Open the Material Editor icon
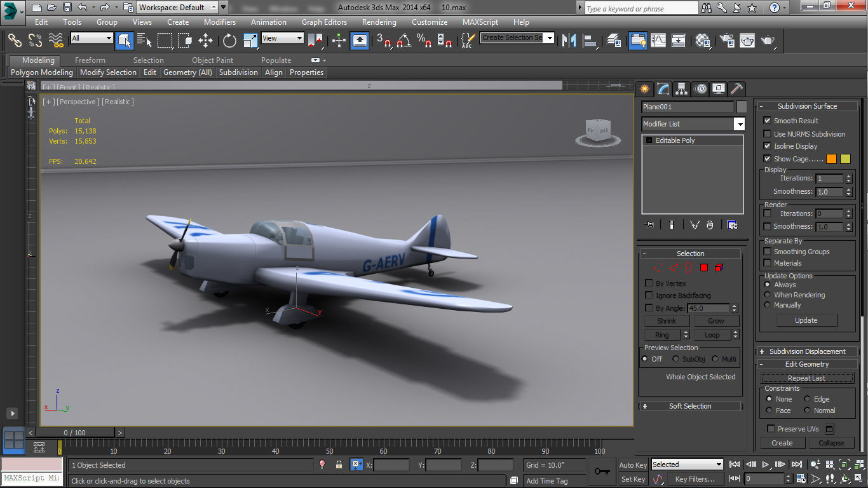Image resolution: width=868 pixels, height=488 pixels. [x=703, y=41]
